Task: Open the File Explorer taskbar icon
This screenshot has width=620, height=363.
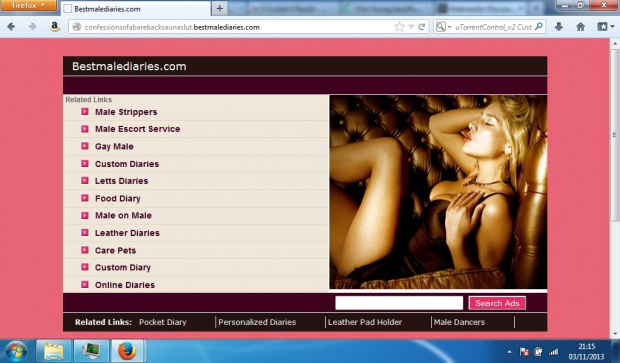Action: pyautogui.click(x=53, y=351)
